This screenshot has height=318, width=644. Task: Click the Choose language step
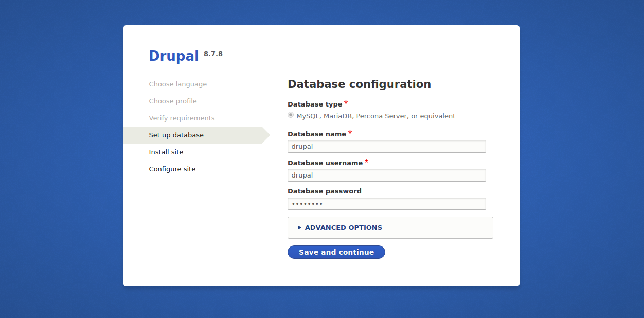[178, 84]
